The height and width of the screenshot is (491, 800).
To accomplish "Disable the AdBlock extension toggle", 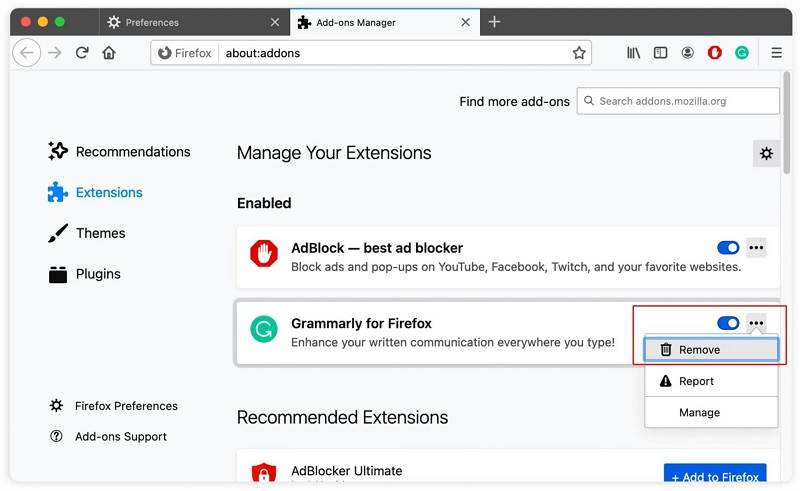I will [728, 248].
